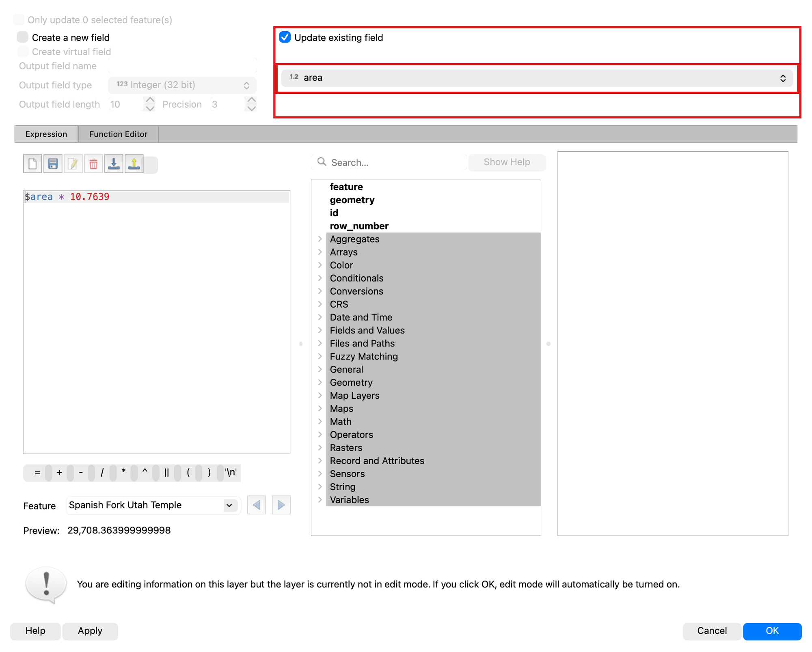Screen dimensions: 812x652
Task: Insert a closing parenthesis
Action: 209,472
